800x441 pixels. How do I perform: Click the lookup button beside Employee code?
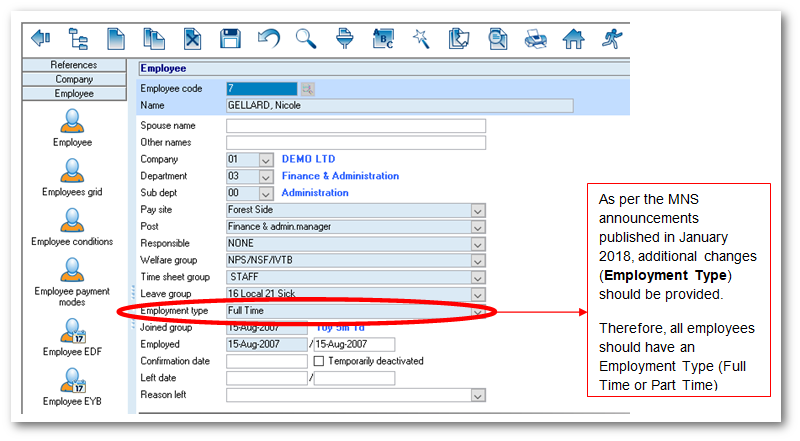(x=308, y=89)
